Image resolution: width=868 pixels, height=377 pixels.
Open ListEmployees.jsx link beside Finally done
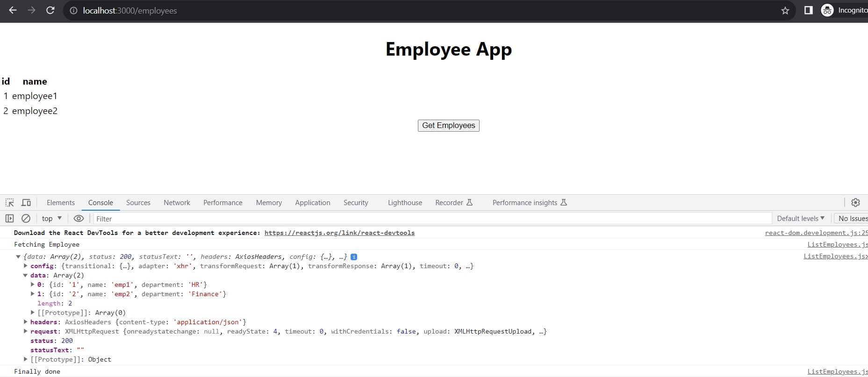(837, 371)
